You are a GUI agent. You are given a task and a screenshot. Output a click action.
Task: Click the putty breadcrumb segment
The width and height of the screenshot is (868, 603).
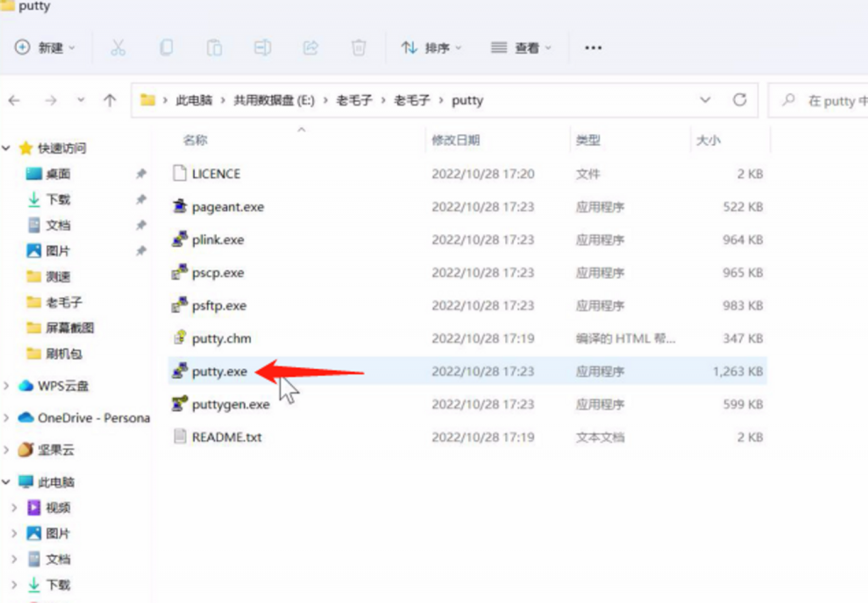[x=467, y=100]
